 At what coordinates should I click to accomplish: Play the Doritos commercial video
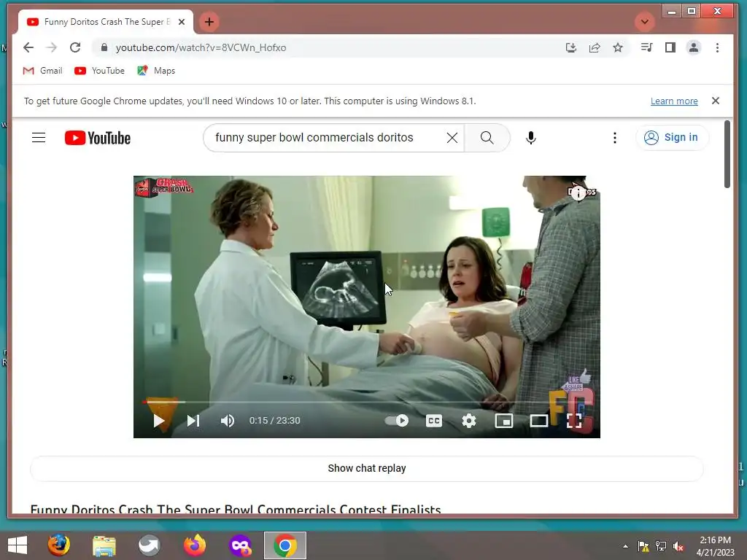pos(158,421)
